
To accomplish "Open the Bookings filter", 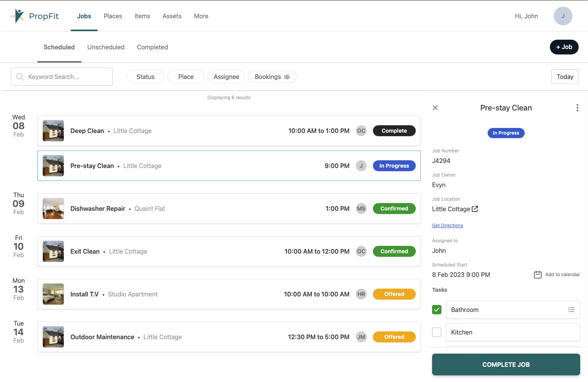I will coord(272,77).
